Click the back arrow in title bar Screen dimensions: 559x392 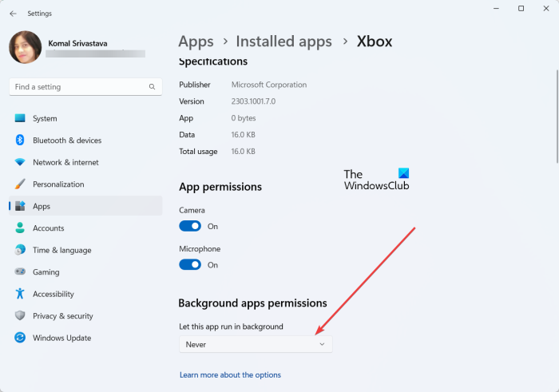pos(13,13)
